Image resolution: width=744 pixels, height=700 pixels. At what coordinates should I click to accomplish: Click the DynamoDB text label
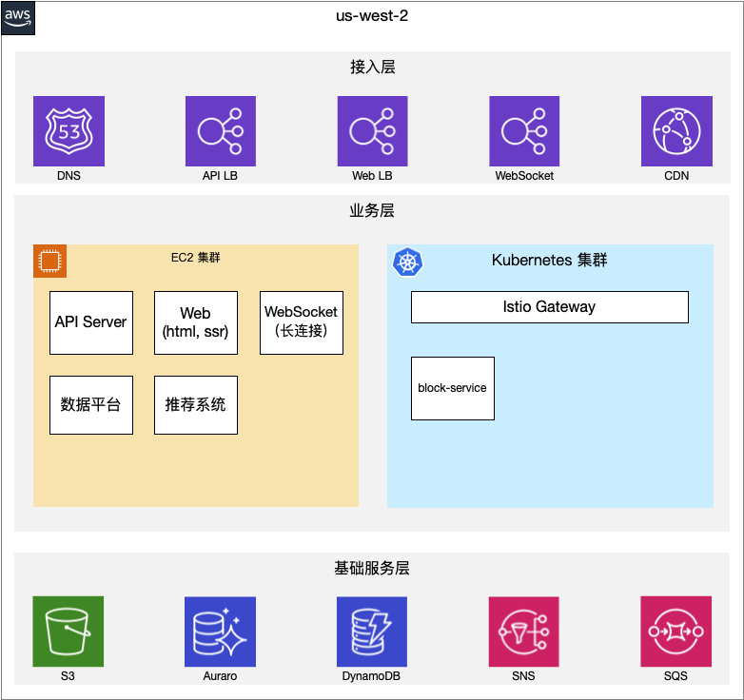coord(372,676)
